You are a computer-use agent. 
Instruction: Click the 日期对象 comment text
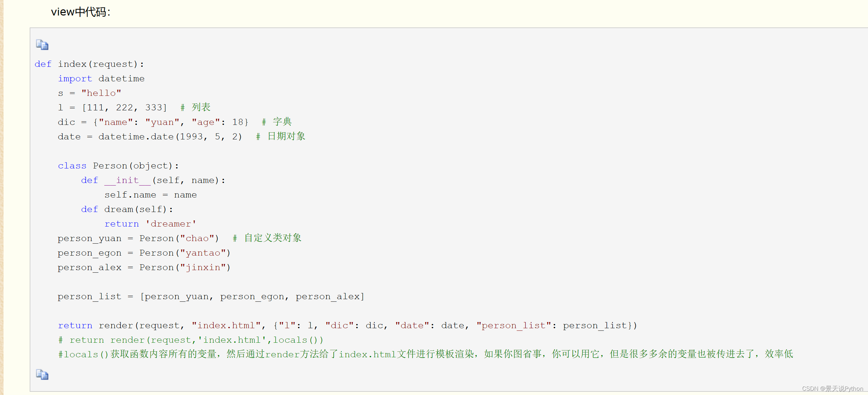click(286, 136)
